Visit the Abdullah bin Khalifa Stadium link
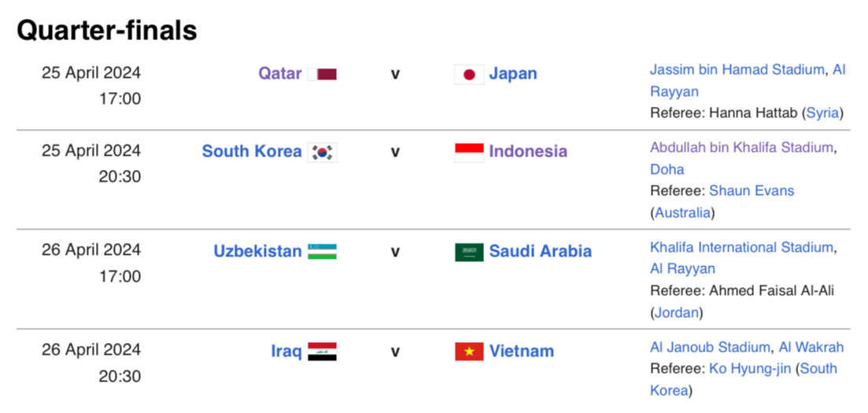868x413 pixels. tap(741, 147)
